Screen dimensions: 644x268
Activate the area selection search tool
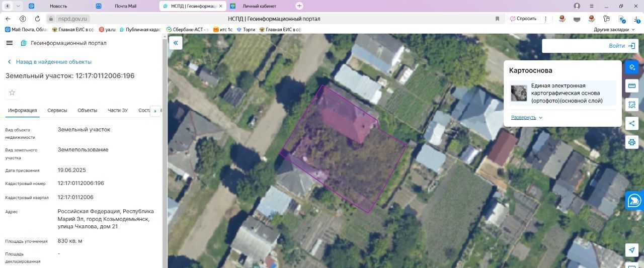(x=632, y=105)
